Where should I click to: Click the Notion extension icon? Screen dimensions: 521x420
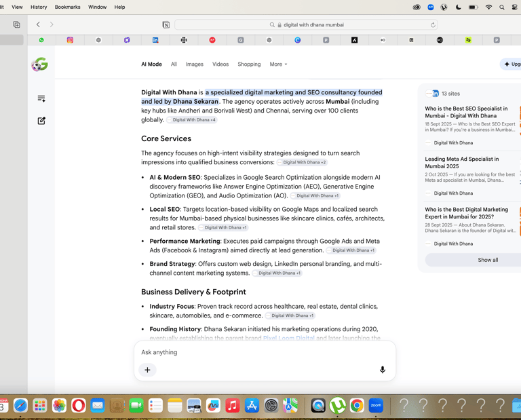pyautogui.click(x=166, y=24)
